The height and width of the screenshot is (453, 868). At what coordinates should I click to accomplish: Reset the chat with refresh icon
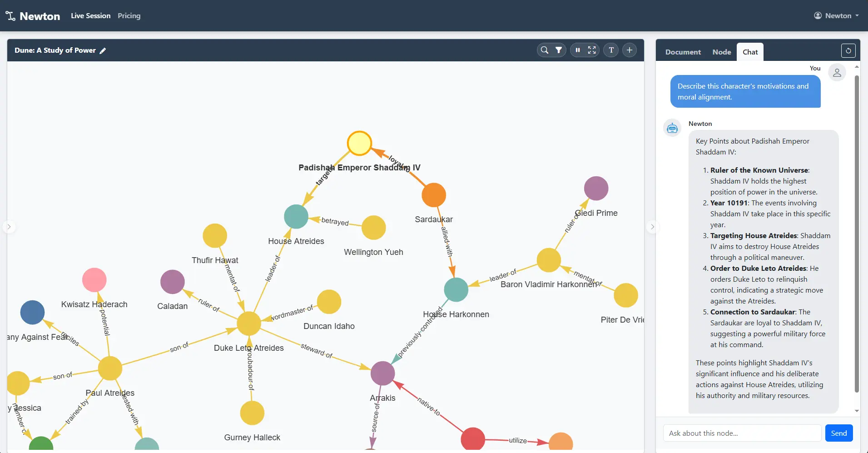(x=848, y=50)
